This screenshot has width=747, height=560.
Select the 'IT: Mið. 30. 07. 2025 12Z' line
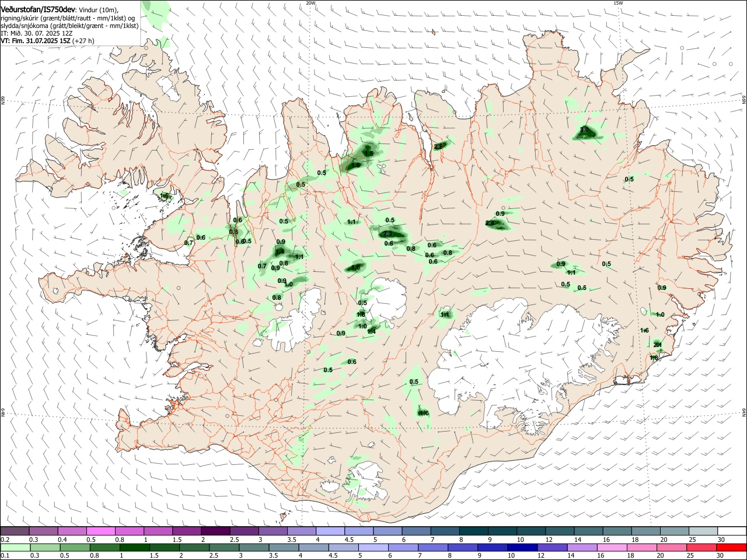37,33
